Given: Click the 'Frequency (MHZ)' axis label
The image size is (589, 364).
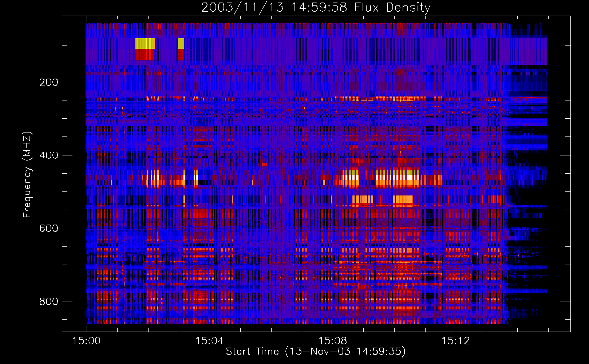Looking at the screenshot, I should (x=27, y=175).
